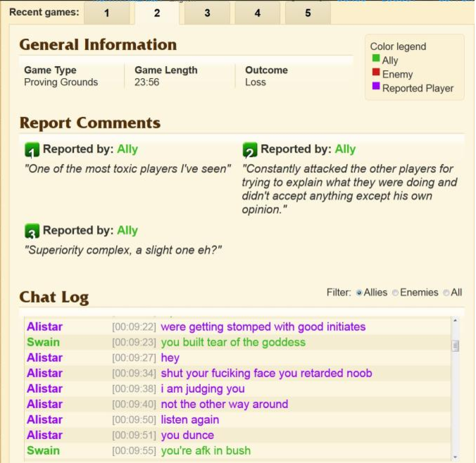Click "you're afk in bush" message
This screenshot has width=476, height=463.
tap(206, 450)
